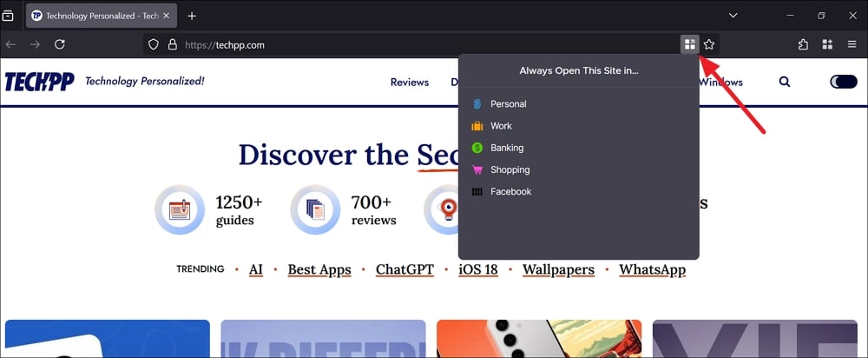View site security via the padlock icon
This screenshot has height=358, width=868.
point(173,44)
